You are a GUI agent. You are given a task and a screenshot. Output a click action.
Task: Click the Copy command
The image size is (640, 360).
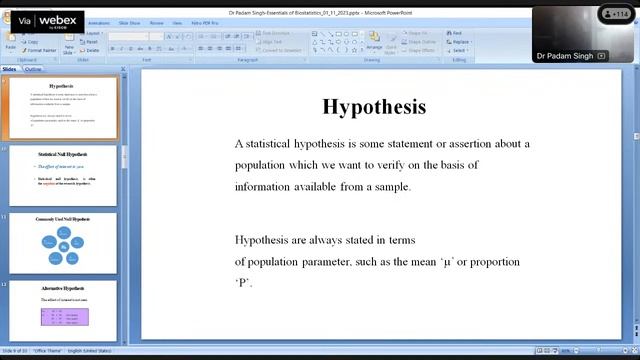point(30,42)
